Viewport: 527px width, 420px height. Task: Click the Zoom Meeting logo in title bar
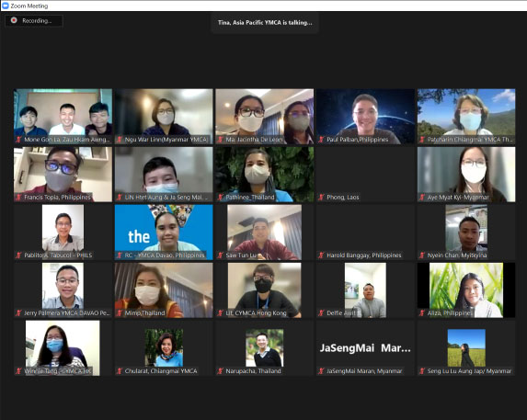click(5, 6)
